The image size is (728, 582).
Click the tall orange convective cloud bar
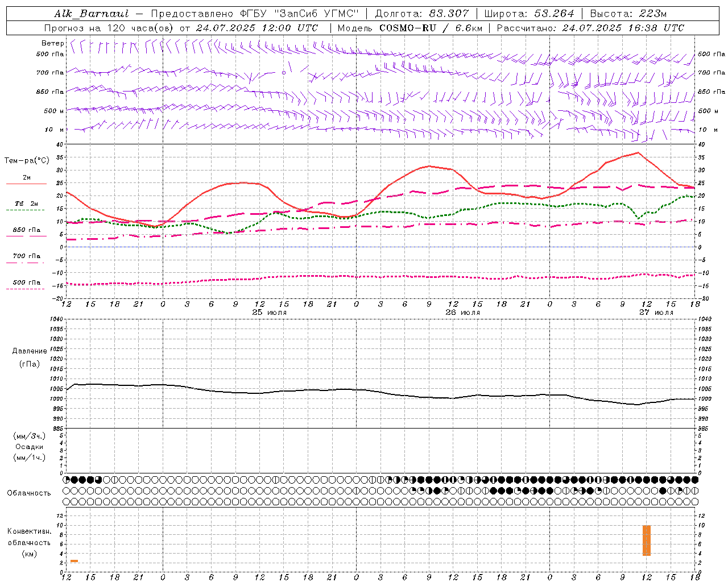pos(647,541)
